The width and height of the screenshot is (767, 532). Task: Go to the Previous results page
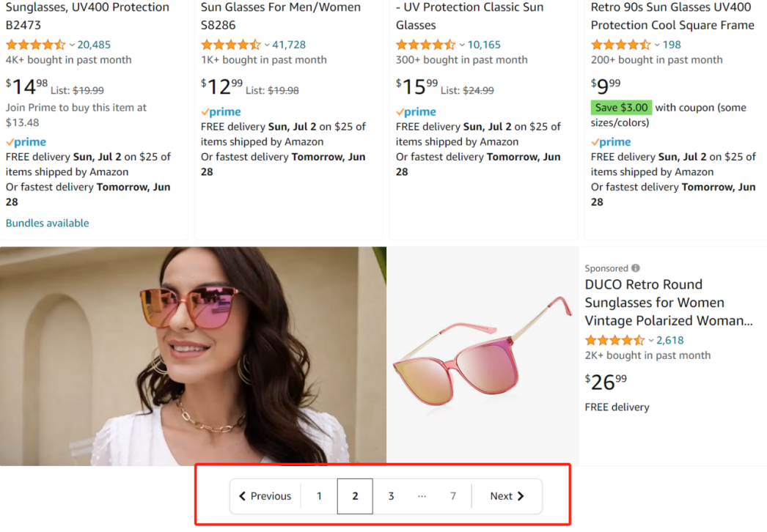coord(265,496)
